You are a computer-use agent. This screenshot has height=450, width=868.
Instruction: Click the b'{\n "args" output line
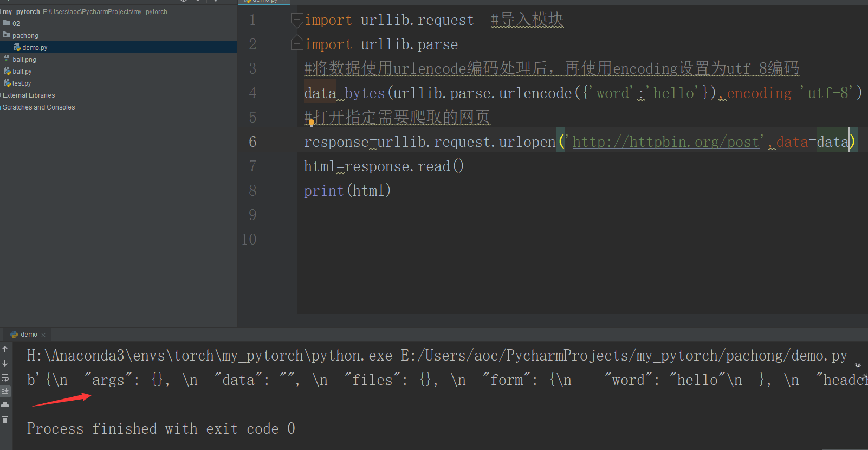[447, 380]
